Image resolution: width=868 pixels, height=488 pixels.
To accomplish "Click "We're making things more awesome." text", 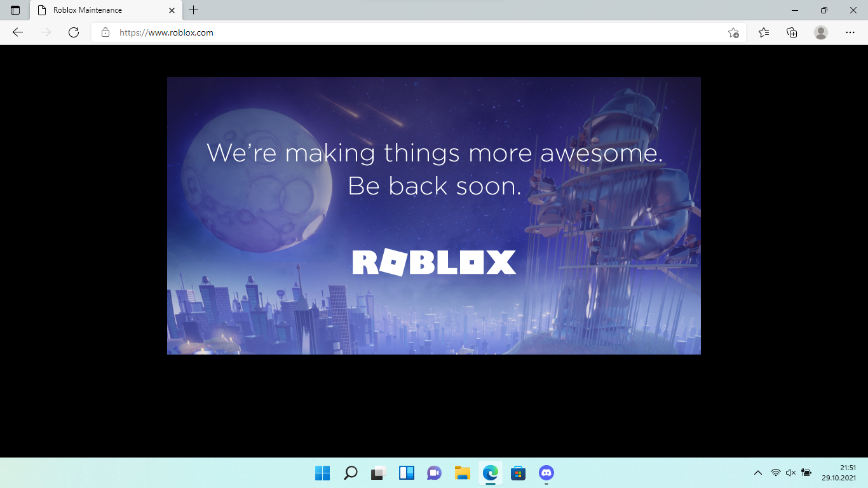I will (x=435, y=153).
